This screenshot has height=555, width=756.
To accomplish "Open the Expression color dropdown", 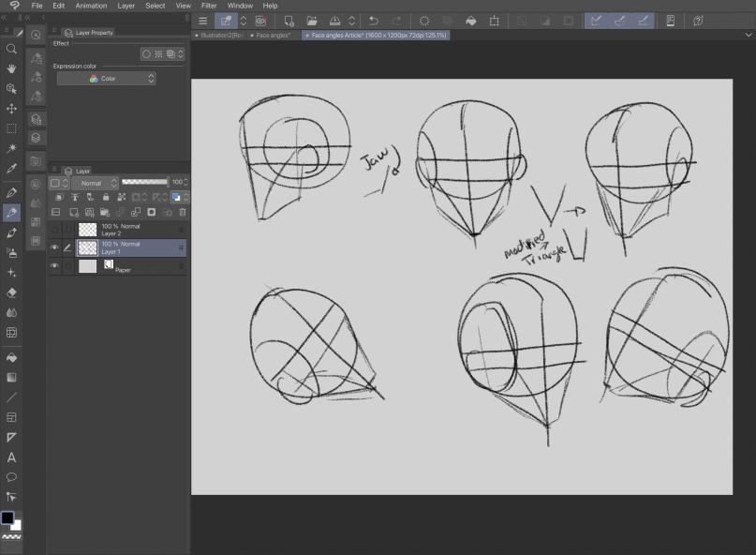I will coord(106,79).
